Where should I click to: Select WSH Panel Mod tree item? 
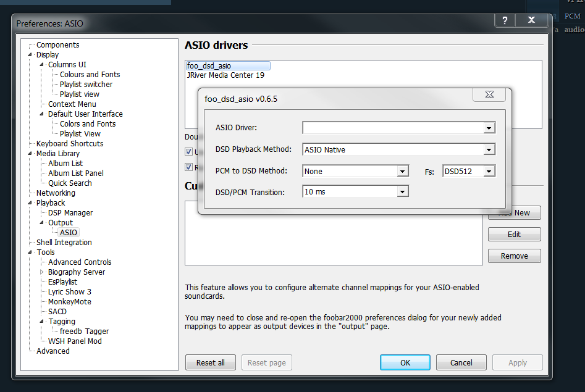point(75,341)
